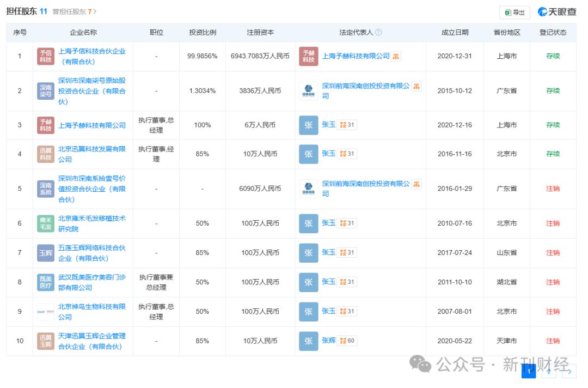This screenshot has height=388, width=588.
Task: Click the 予赫科技 logo beside 上海予赫科技有限公司 representative
Action: pyautogui.click(x=309, y=56)
